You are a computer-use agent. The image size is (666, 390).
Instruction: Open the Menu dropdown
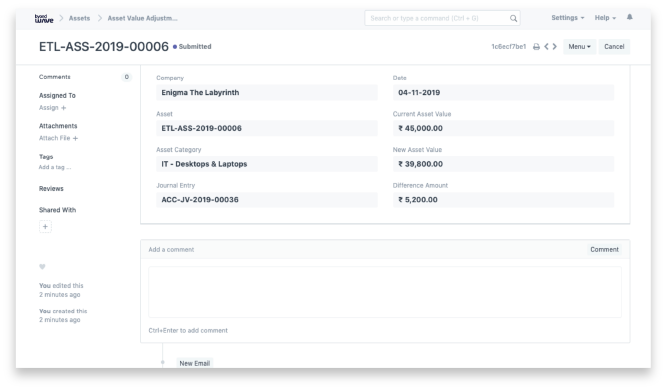coord(579,47)
